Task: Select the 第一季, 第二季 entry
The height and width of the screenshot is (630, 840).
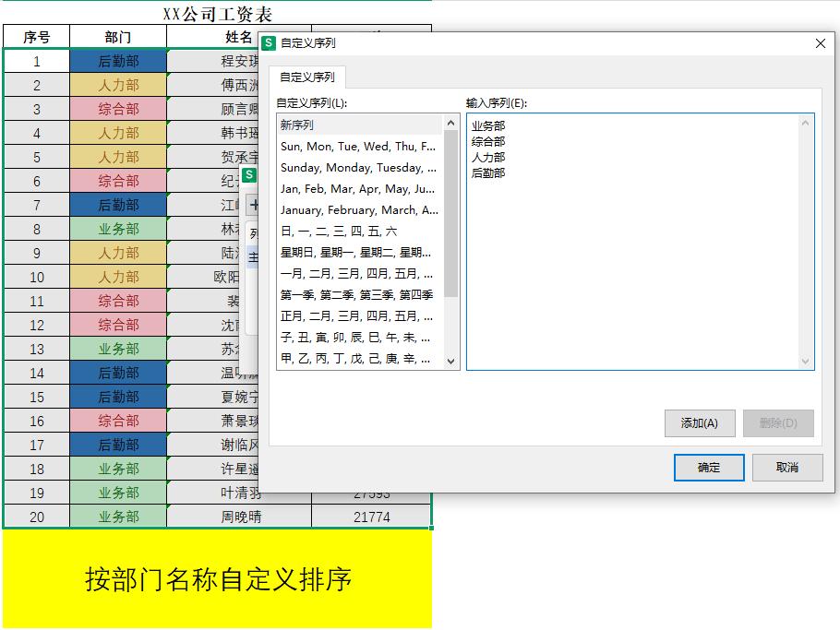Action: pos(361,294)
